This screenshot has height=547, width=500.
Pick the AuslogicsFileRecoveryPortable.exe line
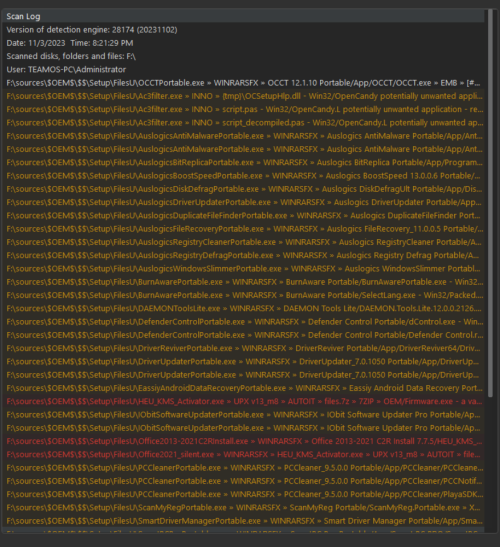pyautogui.click(x=243, y=229)
